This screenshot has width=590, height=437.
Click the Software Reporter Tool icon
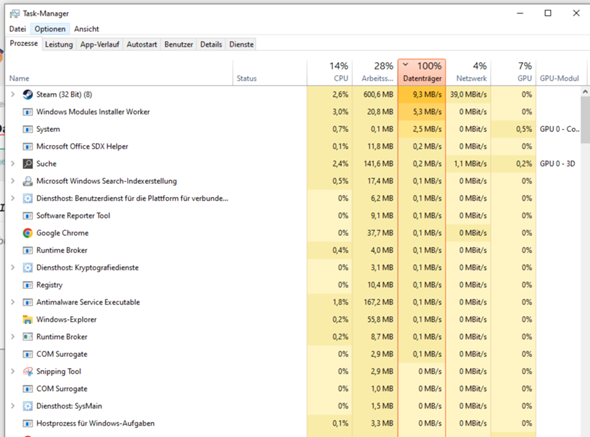27,216
